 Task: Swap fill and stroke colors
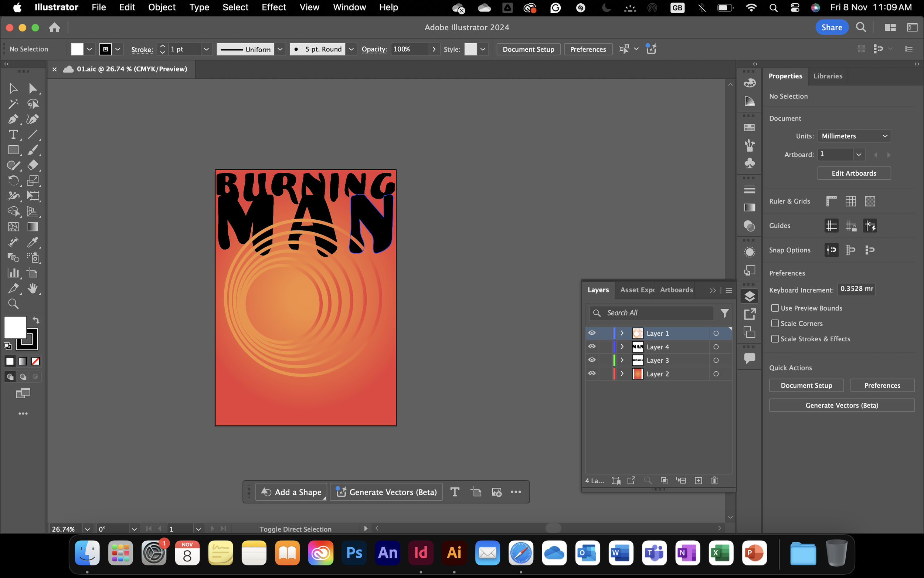point(36,320)
